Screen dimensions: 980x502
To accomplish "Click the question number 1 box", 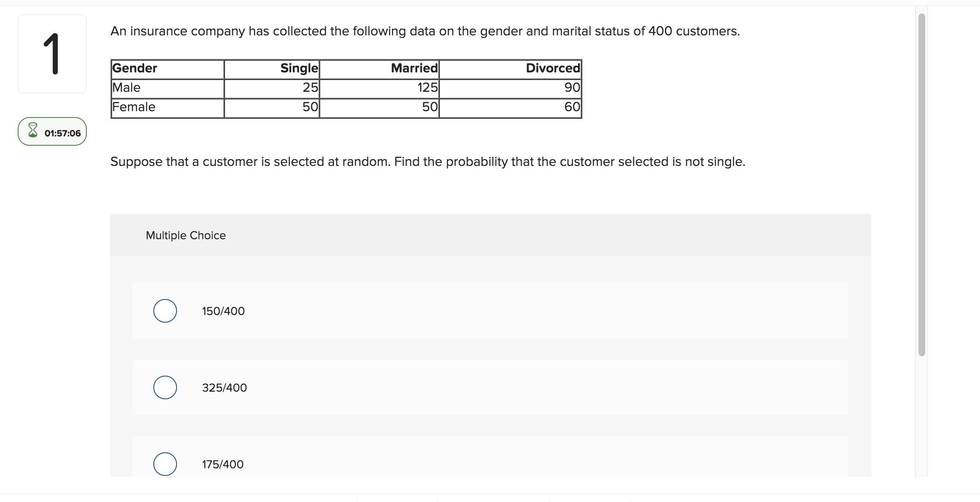I will pos(52,54).
